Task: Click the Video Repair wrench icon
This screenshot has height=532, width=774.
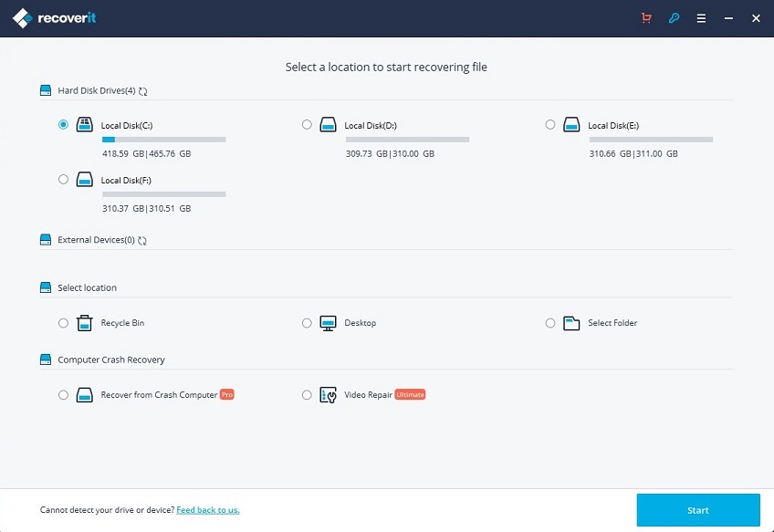Action: (x=328, y=395)
